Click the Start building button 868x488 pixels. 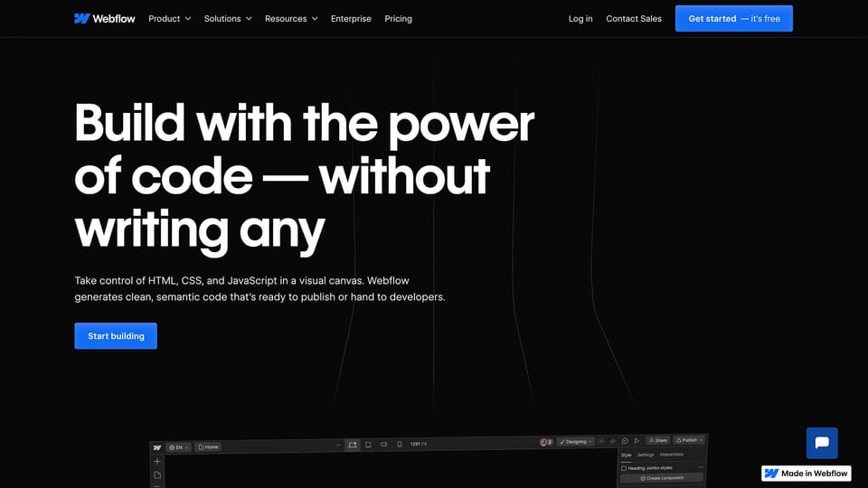116,336
